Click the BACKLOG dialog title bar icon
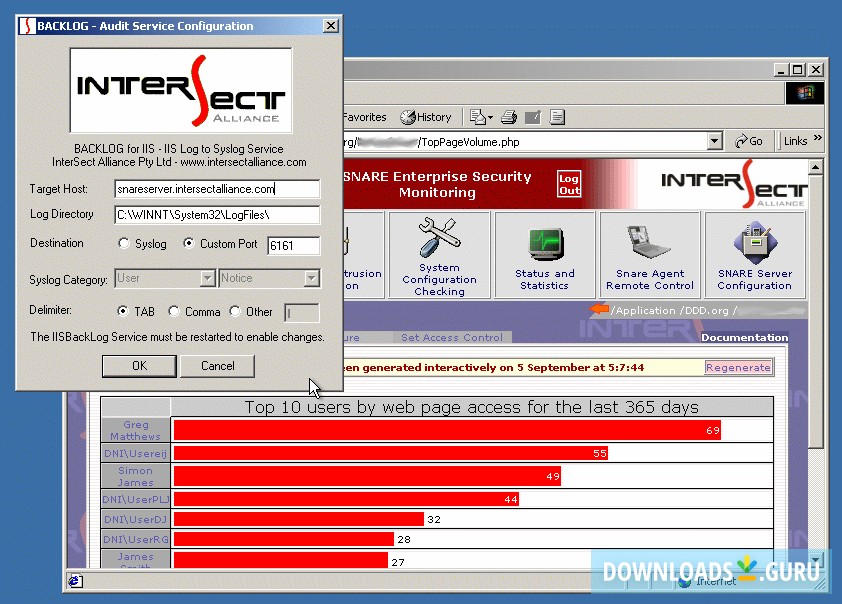The image size is (842, 604). (x=27, y=26)
